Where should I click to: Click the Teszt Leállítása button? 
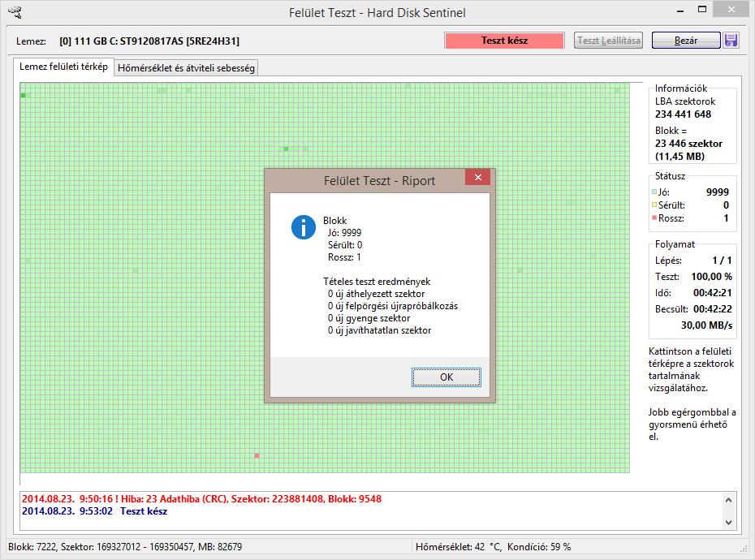click(x=609, y=41)
